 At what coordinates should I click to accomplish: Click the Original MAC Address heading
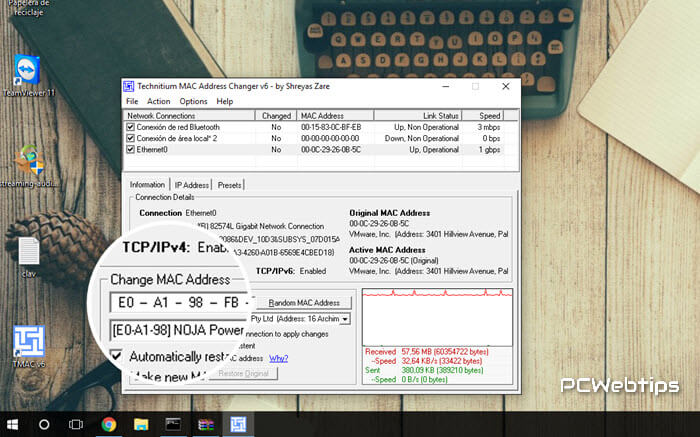tap(389, 213)
